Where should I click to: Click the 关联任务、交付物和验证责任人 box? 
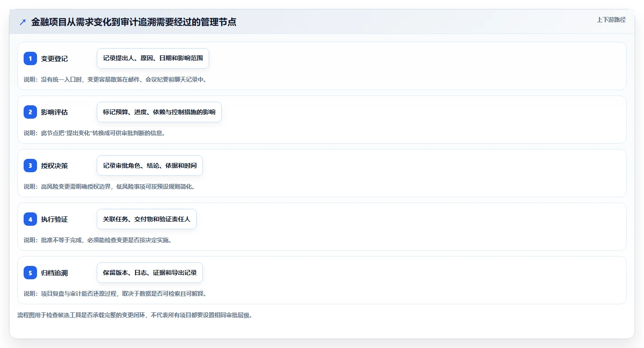point(147,219)
